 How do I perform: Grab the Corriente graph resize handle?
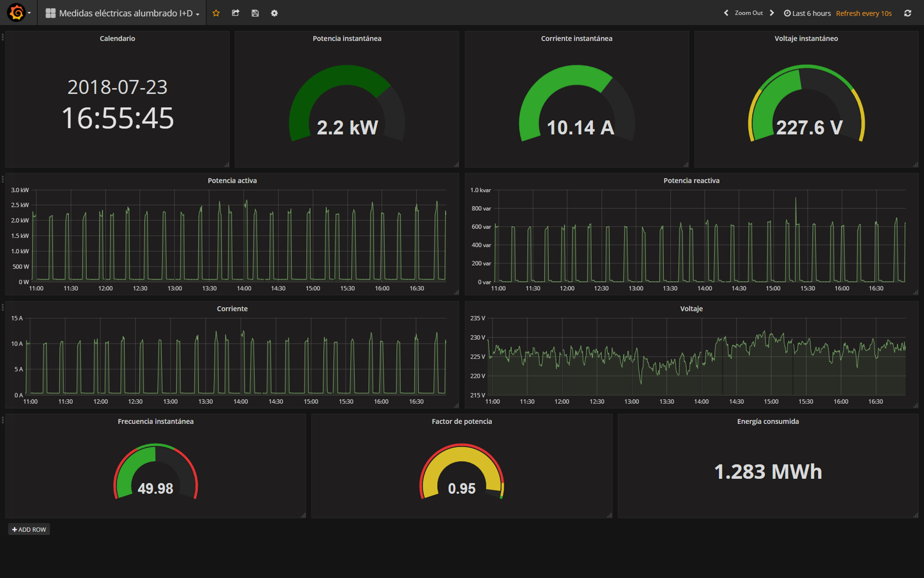click(456, 405)
